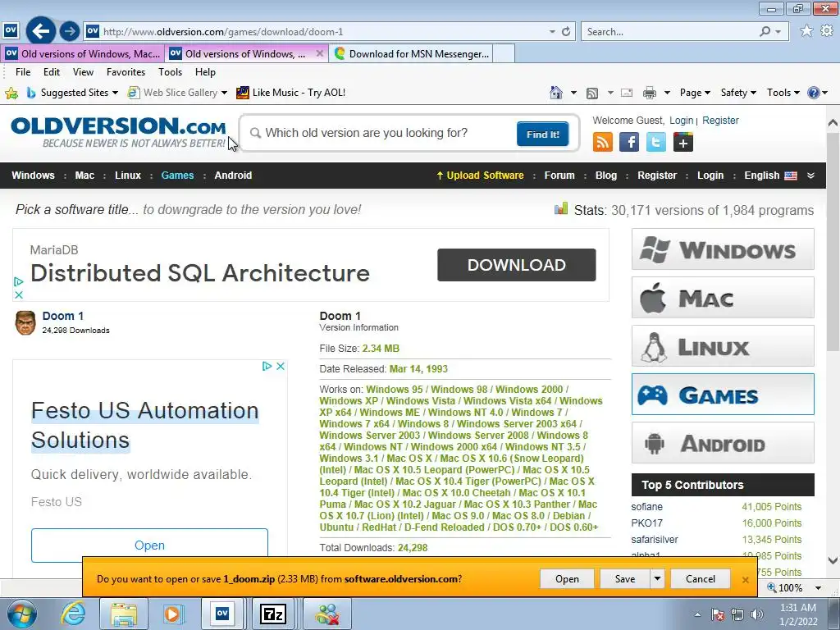Screen dimensions: 840x630
Task: Open the Tools command bar dropdown
Action: coord(783,93)
